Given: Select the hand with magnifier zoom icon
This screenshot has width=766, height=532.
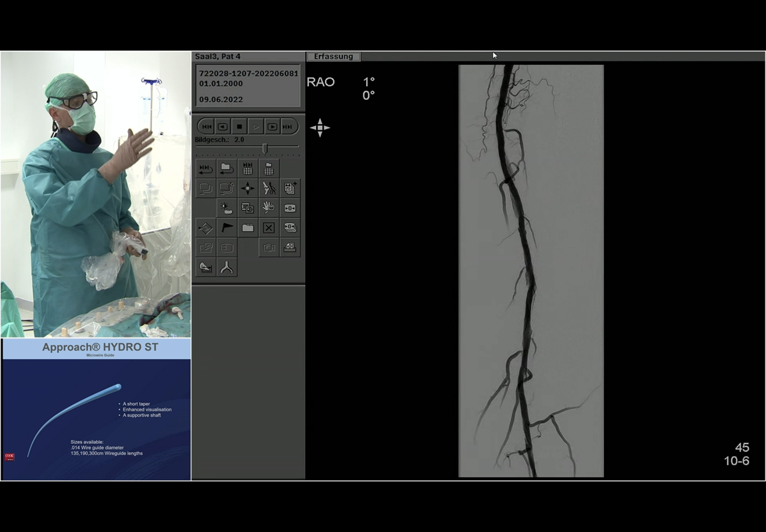Looking at the screenshot, I should [269, 208].
